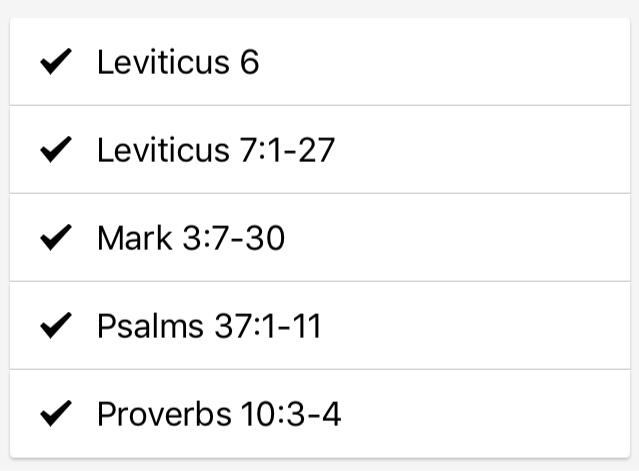Click the word Mark in the third row
Image resolution: width=639 pixels, height=471 pixels.
tap(134, 238)
